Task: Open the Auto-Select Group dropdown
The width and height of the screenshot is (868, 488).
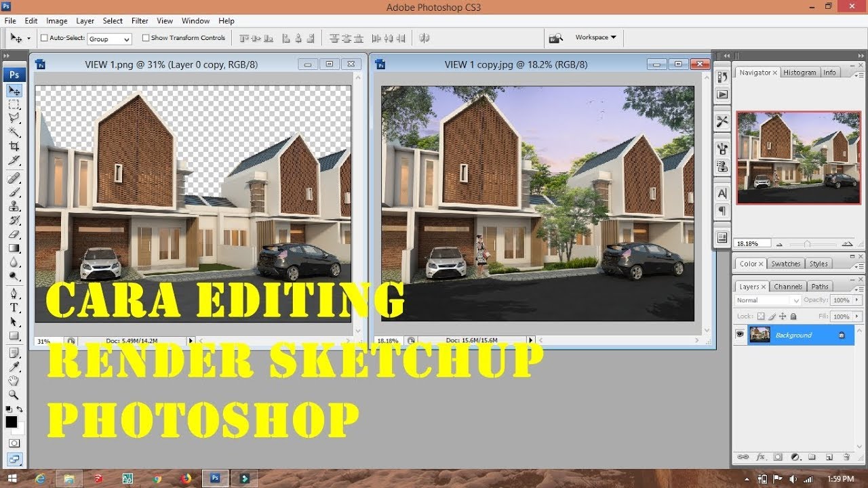Action: click(x=109, y=39)
